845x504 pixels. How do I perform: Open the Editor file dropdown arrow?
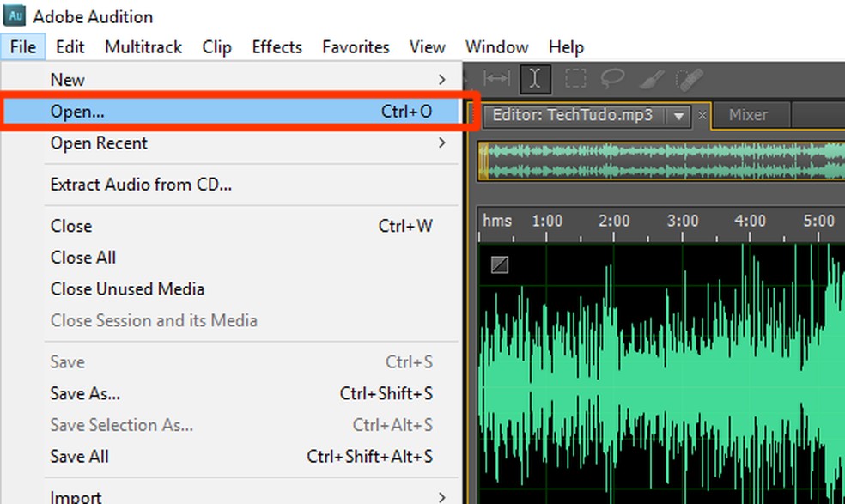tap(679, 115)
